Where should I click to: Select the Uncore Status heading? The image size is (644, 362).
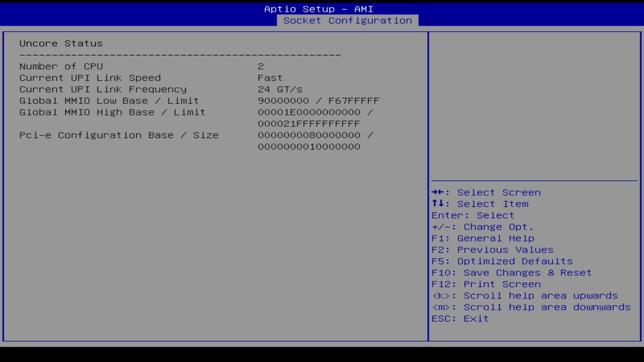tap(61, 43)
